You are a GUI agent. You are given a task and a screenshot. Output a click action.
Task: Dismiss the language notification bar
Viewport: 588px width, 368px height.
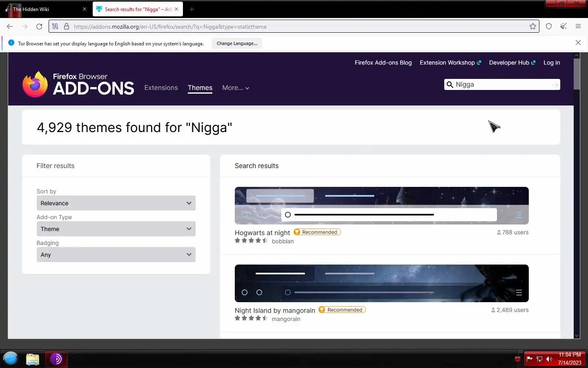tap(578, 43)
